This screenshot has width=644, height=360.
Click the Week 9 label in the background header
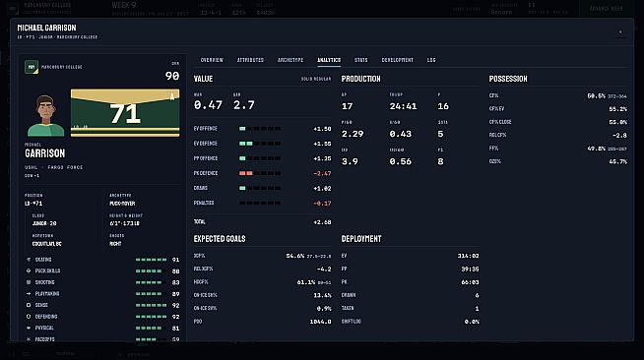pyautogui.click(x=124, y=5)
